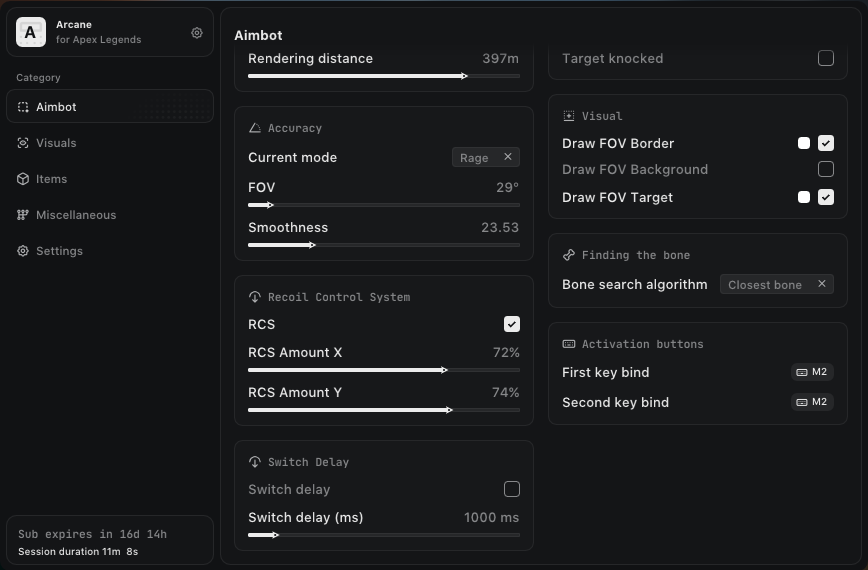
Task: Click the Second key bind M2 button
Action: 812,402
